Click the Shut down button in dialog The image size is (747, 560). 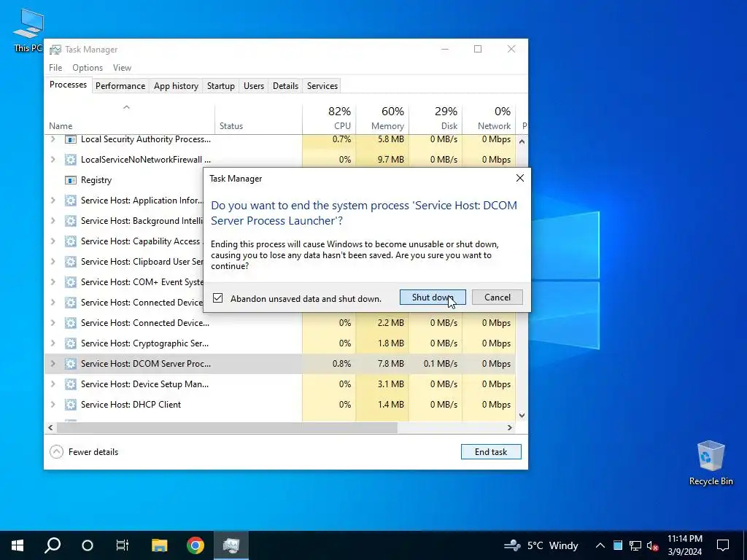tap(432, 297)
